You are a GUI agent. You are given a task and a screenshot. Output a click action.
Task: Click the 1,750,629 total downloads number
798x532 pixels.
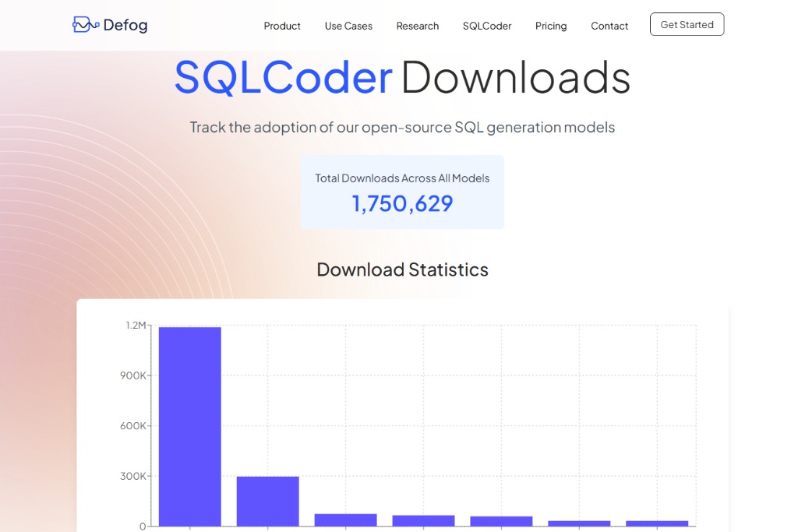(402, 203)
